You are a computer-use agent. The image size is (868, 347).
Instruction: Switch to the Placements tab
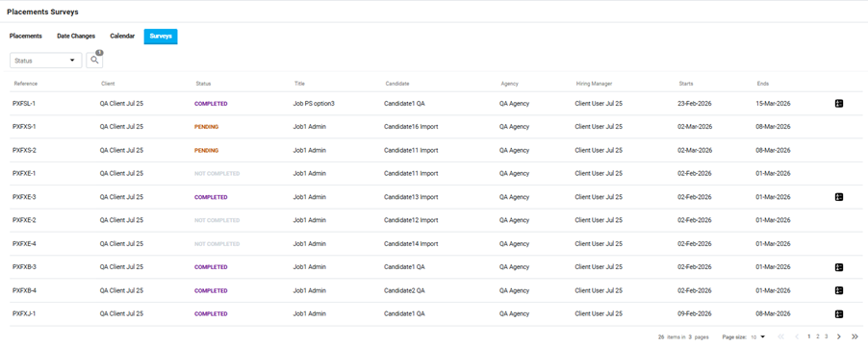[x=25, y=36]
